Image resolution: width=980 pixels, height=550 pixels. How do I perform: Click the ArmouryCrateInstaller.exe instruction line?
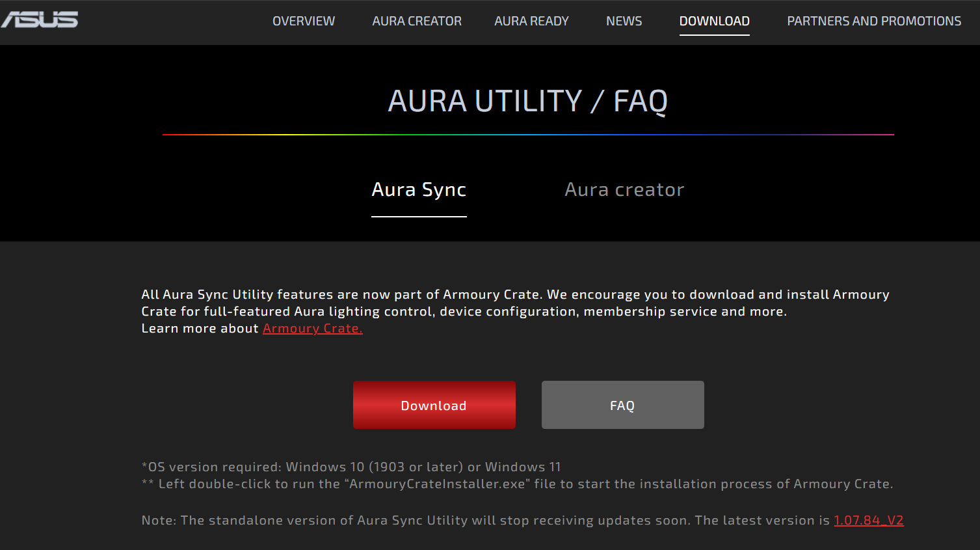pos(518,484)
